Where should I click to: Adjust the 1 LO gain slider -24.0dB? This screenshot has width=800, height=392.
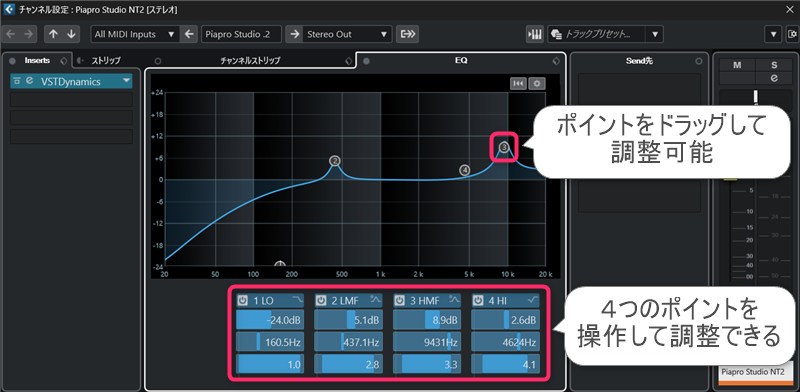(270, 321)
